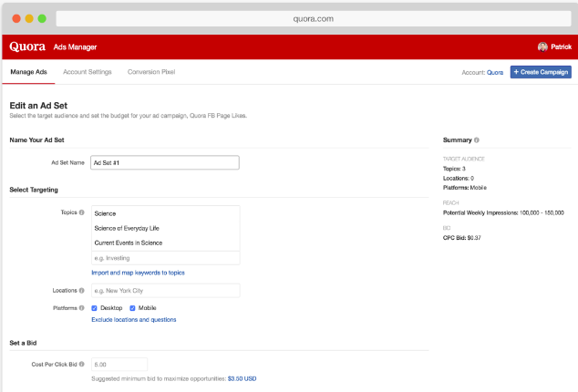Show the Platforms help icon

click(x=81, y=308)
